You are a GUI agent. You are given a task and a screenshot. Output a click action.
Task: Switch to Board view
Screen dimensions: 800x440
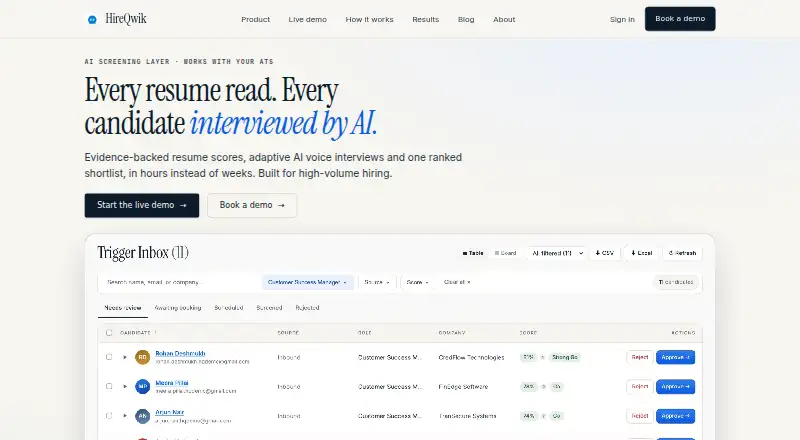(505, 253)
